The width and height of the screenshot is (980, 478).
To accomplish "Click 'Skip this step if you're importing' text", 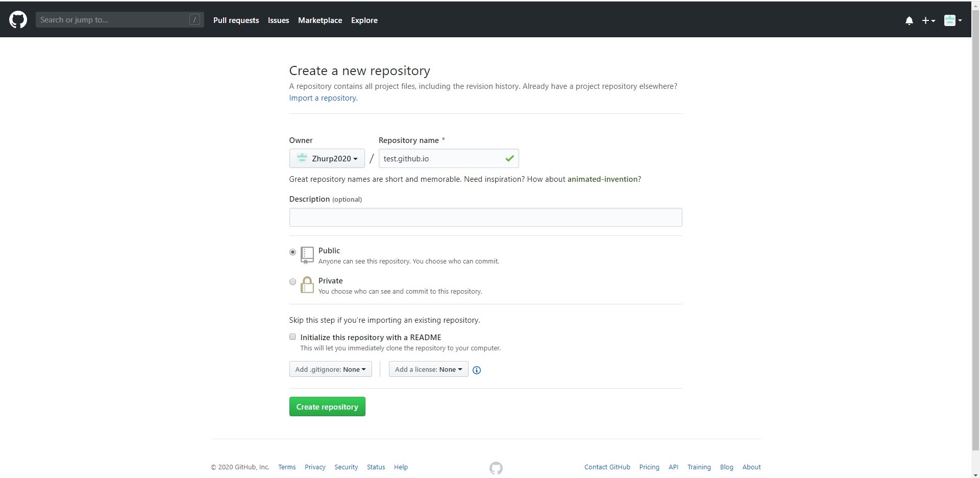I will pyautogui.click(x=384, y=320).
